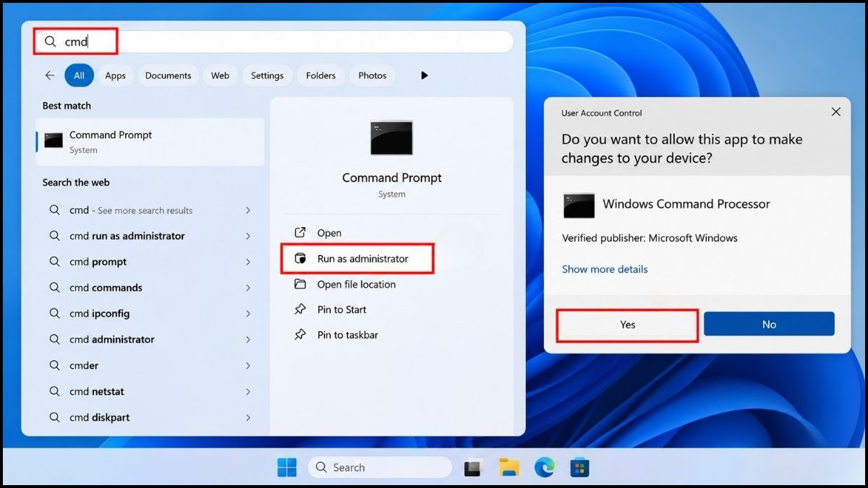Expand chevron beside 'cmd diskpart'
The width and height of the screenshot is (868, 488).
pos(248,417)
